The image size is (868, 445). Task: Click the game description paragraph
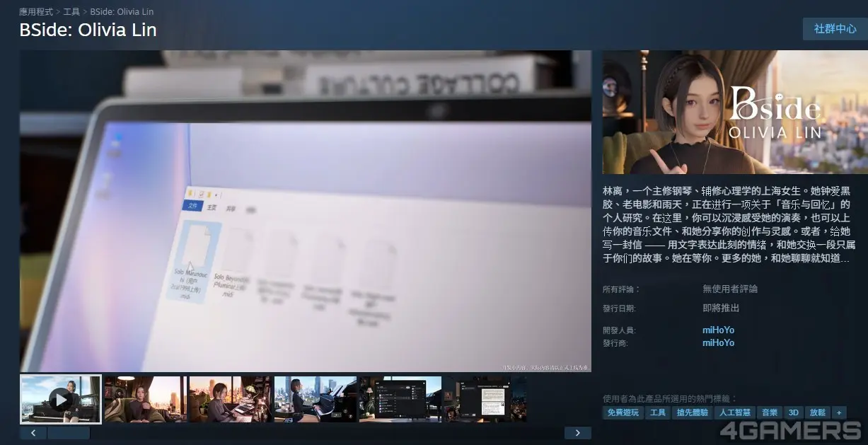pyautogui.click(x=729, y=225)
